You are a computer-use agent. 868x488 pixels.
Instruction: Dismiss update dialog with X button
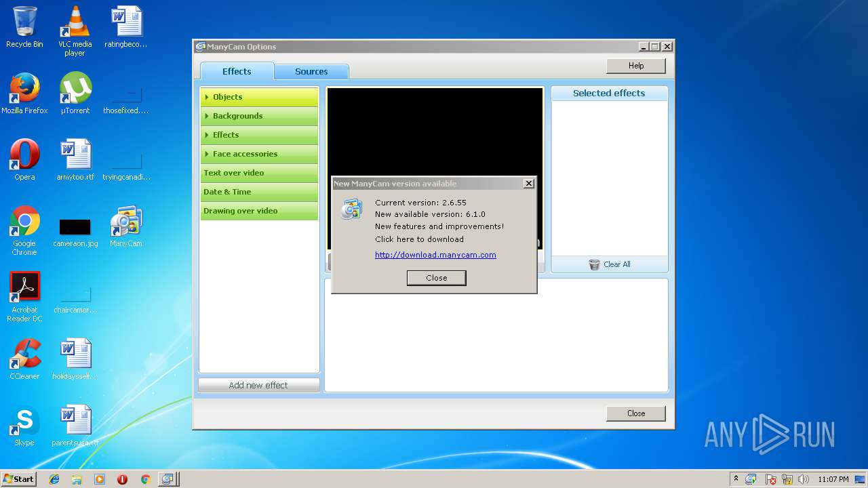coord(529,184)
